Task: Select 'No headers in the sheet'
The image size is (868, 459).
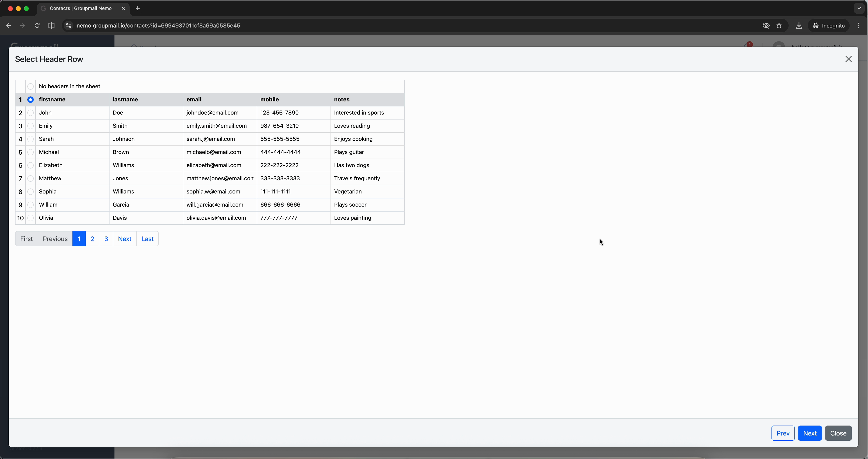Action: (31, 86)
